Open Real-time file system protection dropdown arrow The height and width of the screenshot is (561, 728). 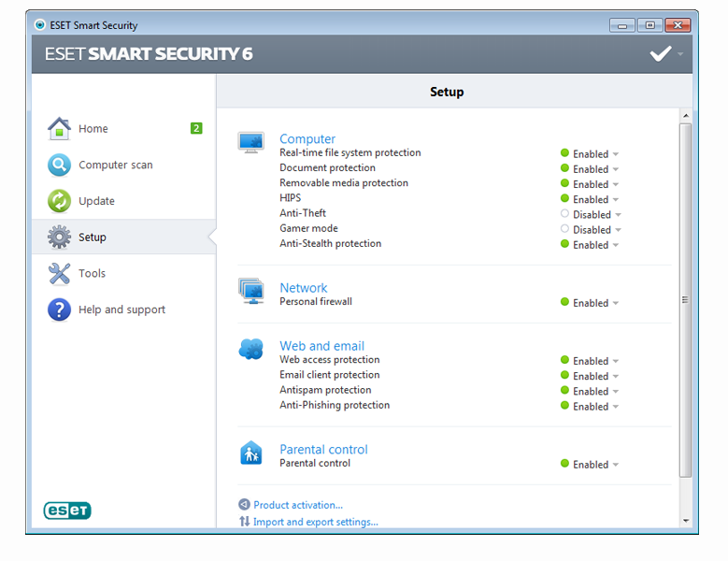[x=616, y=154]
